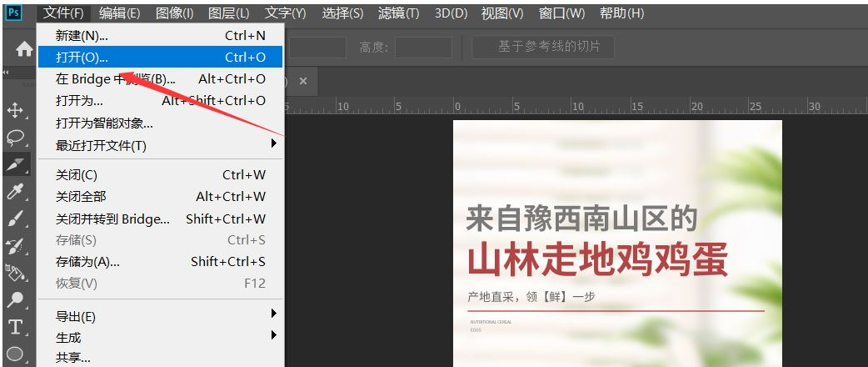This screenshot has width=868, height=367.
Task: Collapse the tools panel with double arrows
Action: click(6, 73)
